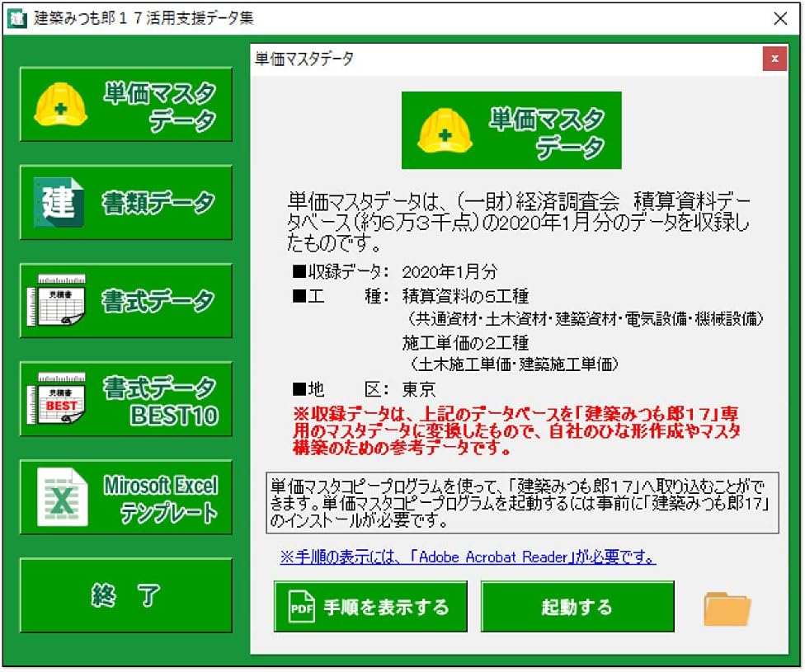Open Mirosoft Excel テンプレート section
The image size is (805, 672).
point(125,497)
